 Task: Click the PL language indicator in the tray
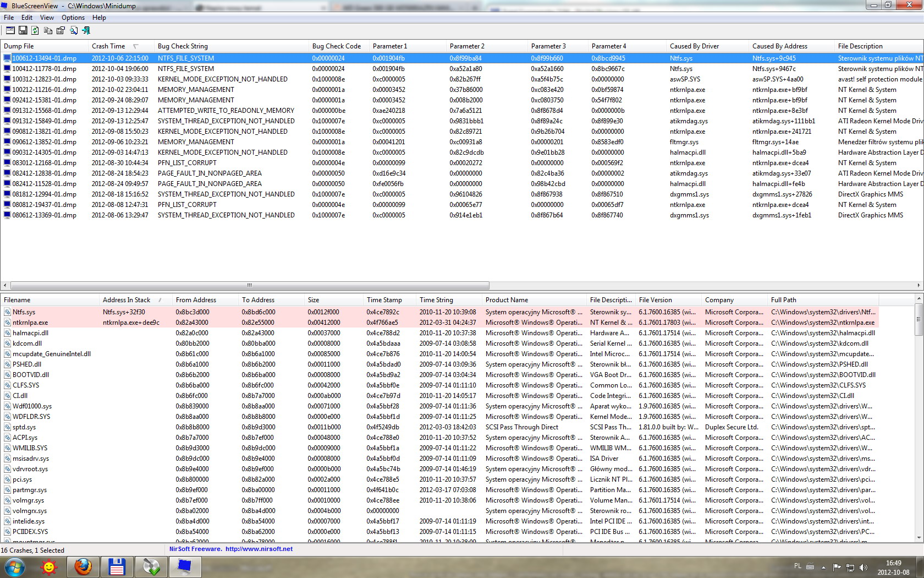pos(798,566)
